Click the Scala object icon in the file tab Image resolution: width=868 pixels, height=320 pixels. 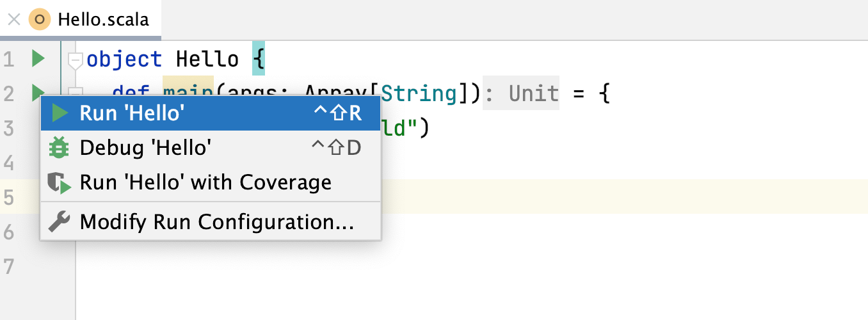coord(40,19)
